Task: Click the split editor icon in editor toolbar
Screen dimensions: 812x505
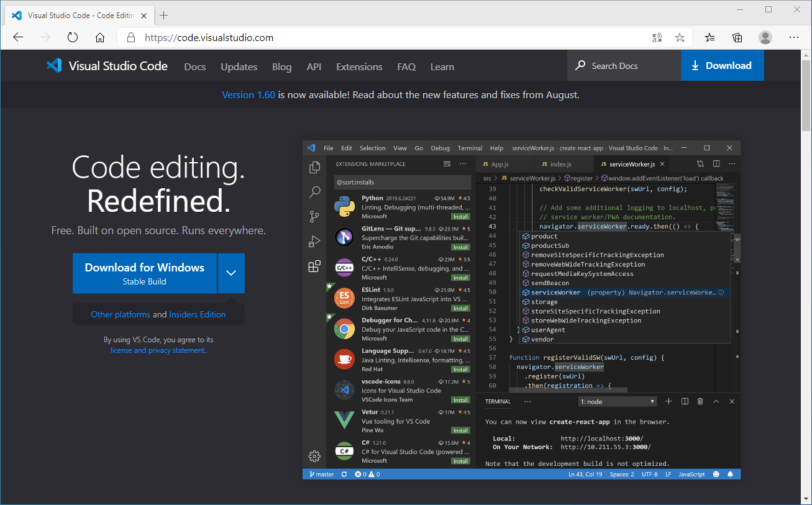Action: 716,164
